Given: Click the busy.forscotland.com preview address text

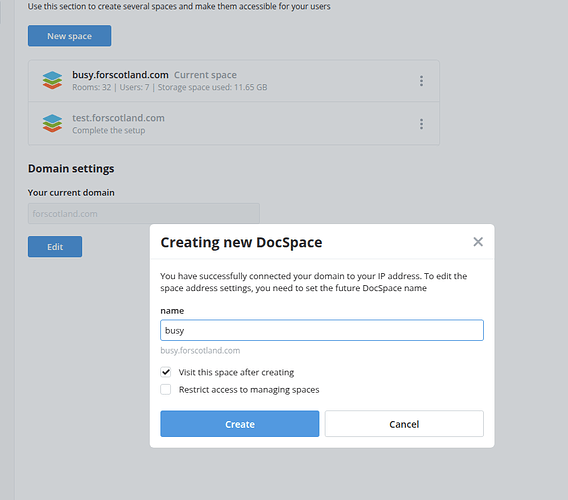Looking at the screenshot, I should click(x=200, y=351).
